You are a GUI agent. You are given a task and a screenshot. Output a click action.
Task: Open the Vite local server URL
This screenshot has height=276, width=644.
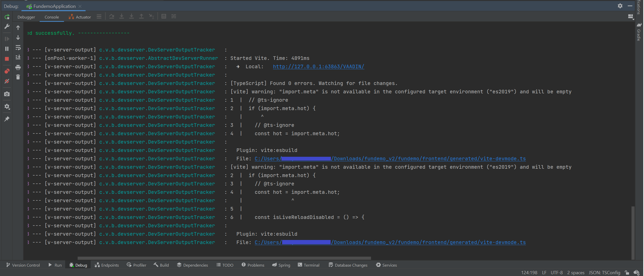[x=318, y=66]
